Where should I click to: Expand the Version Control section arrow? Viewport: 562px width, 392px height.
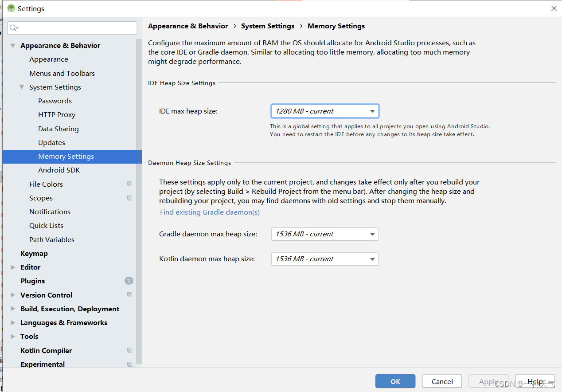click(x=13, y=295)
